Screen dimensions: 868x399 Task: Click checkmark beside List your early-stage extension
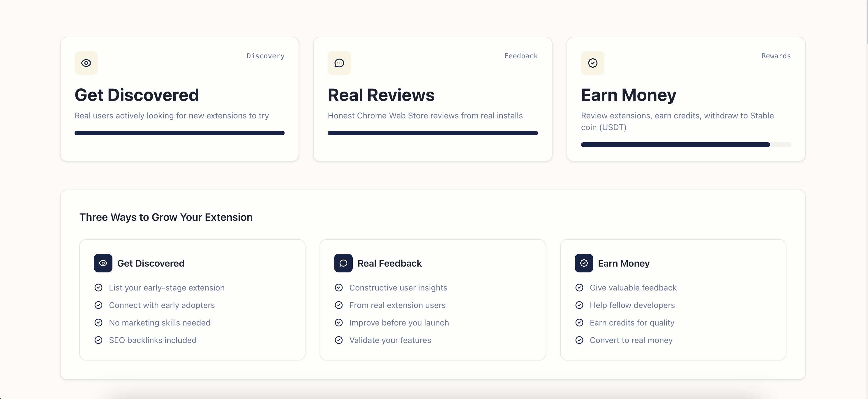click(x=98, y=288)
